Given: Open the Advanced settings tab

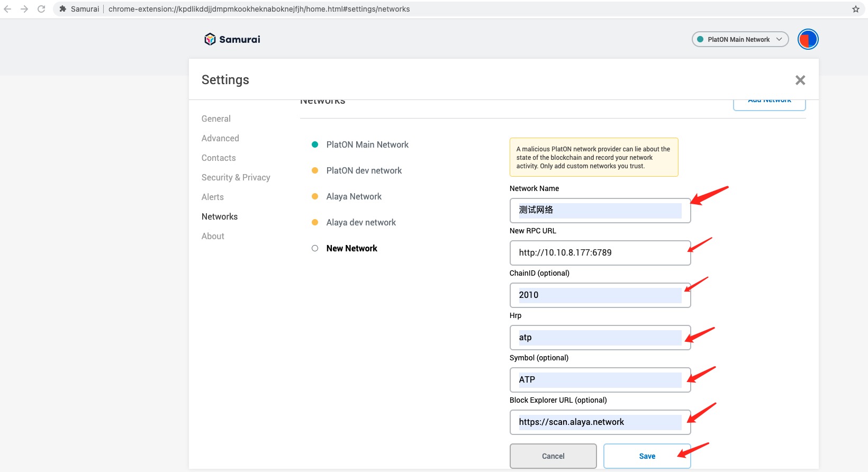Looking at the screenshot, I should pyautogui.click(x=220, y=138).
